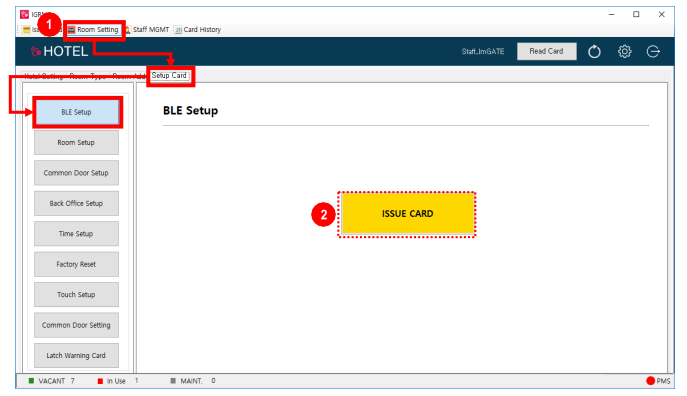Click the red In Use status square
This screenshot has height=396, width=687.
pyautogui.click(x=100, y=381)
